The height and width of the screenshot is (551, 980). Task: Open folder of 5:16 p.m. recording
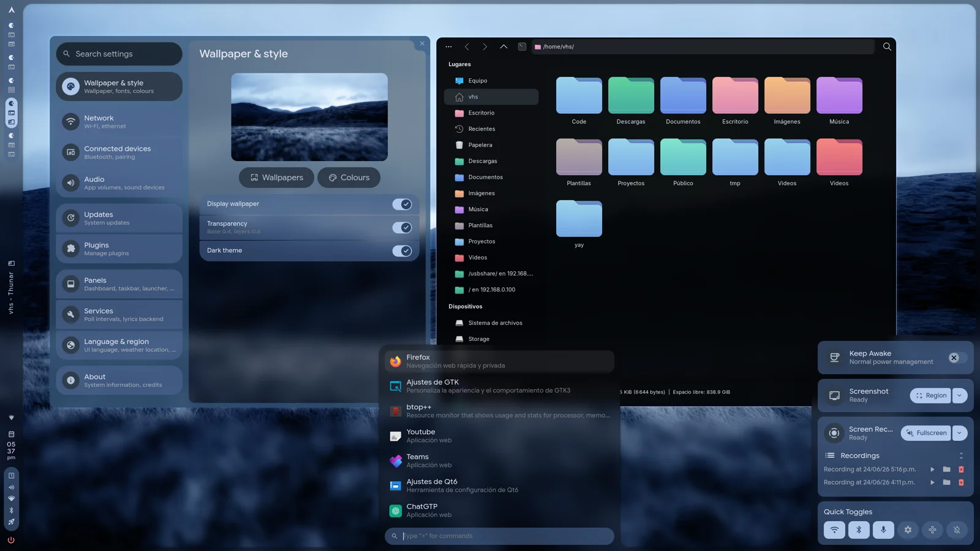[x=946, y=470]
